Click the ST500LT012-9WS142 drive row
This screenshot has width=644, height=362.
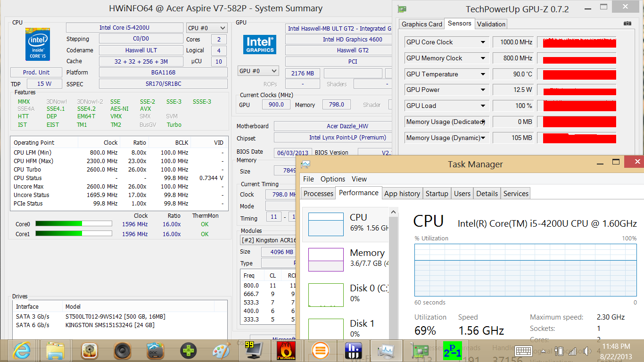[120, 316]
